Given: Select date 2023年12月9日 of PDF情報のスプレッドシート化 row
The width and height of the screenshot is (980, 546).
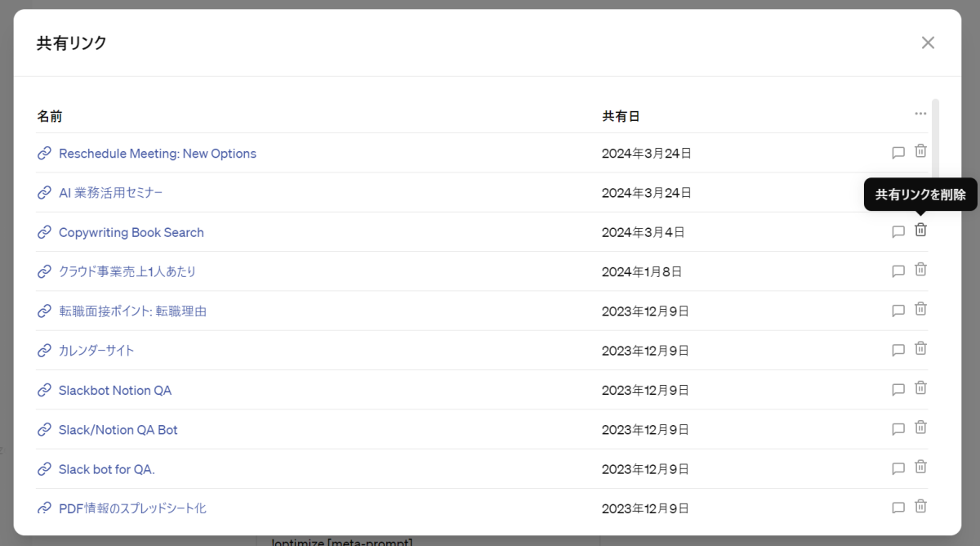Looking at the screenshot, I should point(645,508).
